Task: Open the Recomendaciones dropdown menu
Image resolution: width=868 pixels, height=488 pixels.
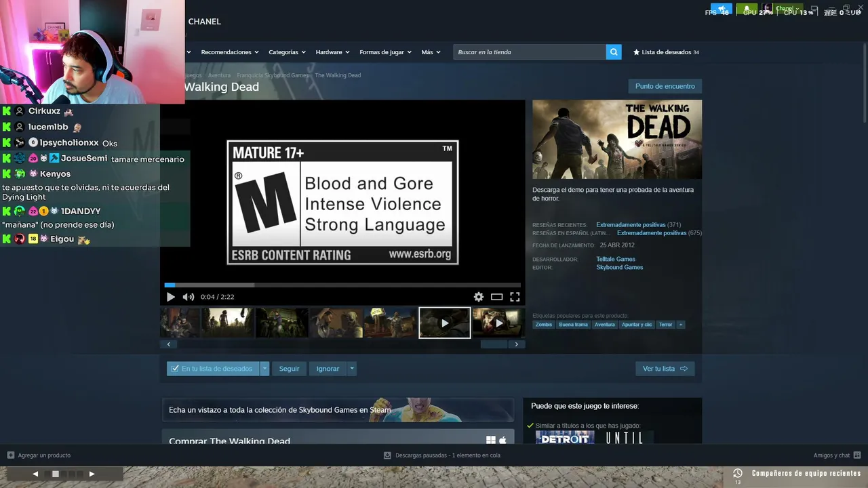Action: tap(230, 52)
